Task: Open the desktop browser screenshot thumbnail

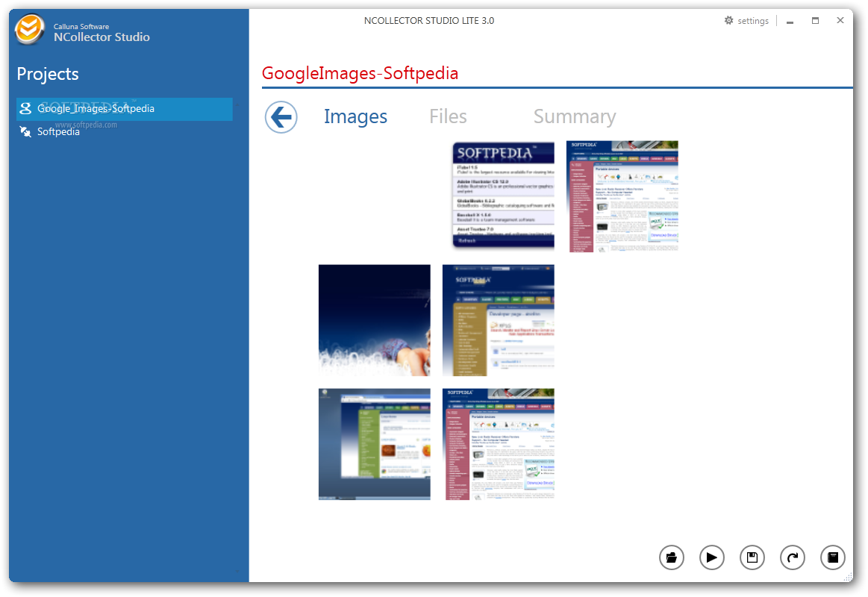Action: [374, 444]
